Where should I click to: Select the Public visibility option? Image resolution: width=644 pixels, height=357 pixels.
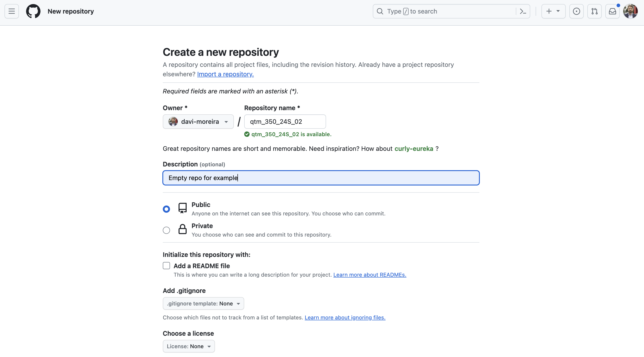tap(166, 209)
